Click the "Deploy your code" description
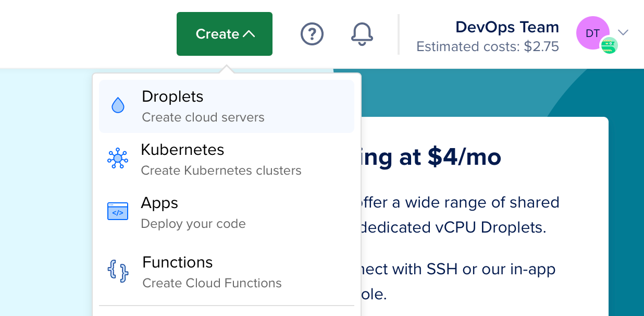The height and width of the screenshot is (316, 644). click(x=193, y=224)
